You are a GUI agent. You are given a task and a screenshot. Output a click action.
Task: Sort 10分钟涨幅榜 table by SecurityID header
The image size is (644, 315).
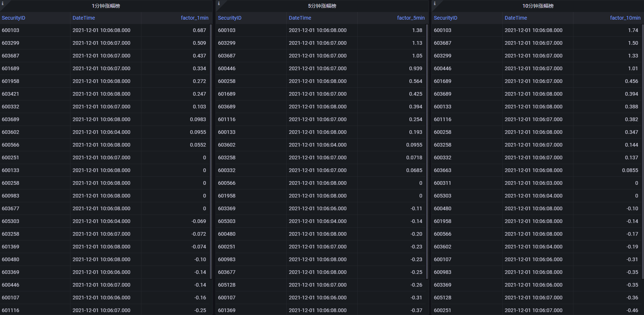(x=446, y=18)
